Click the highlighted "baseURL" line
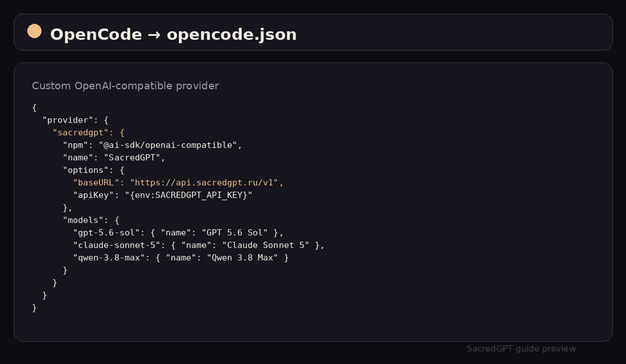626x364 pixels. [x=179, y=183]
